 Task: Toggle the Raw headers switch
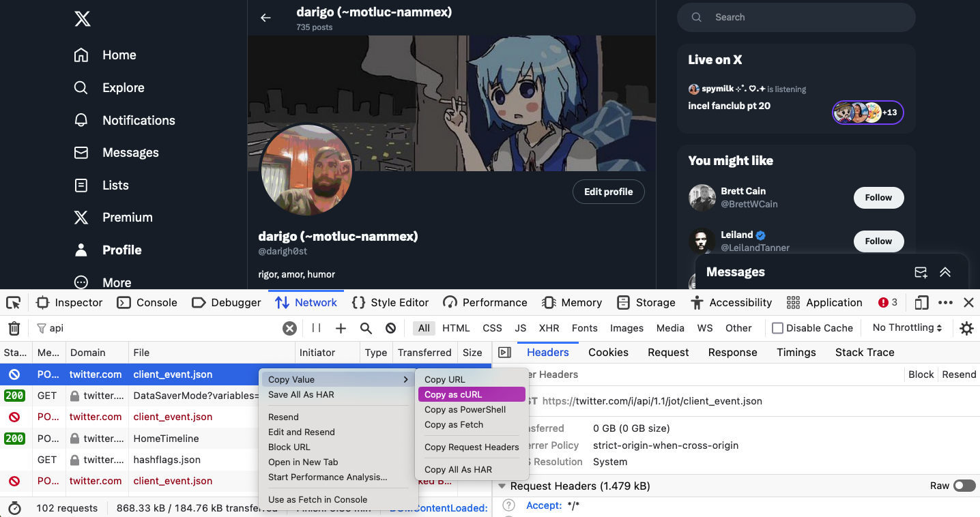click(964, 486)
